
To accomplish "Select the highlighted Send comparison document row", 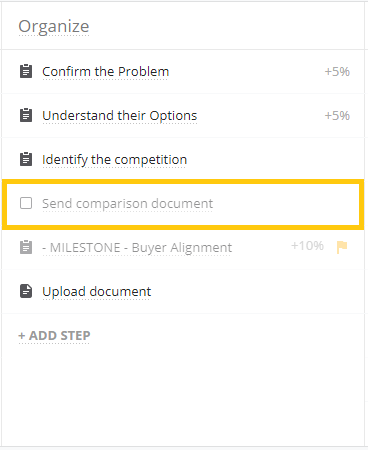I will 183,204.
